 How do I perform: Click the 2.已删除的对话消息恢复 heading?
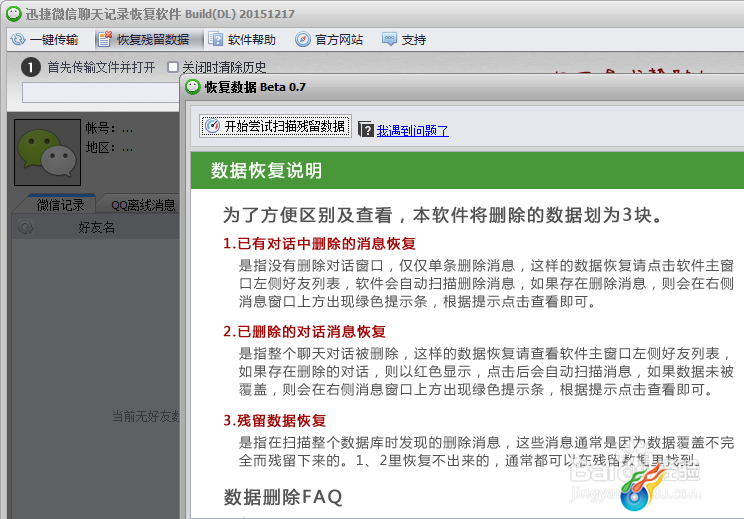coord(304,331)
